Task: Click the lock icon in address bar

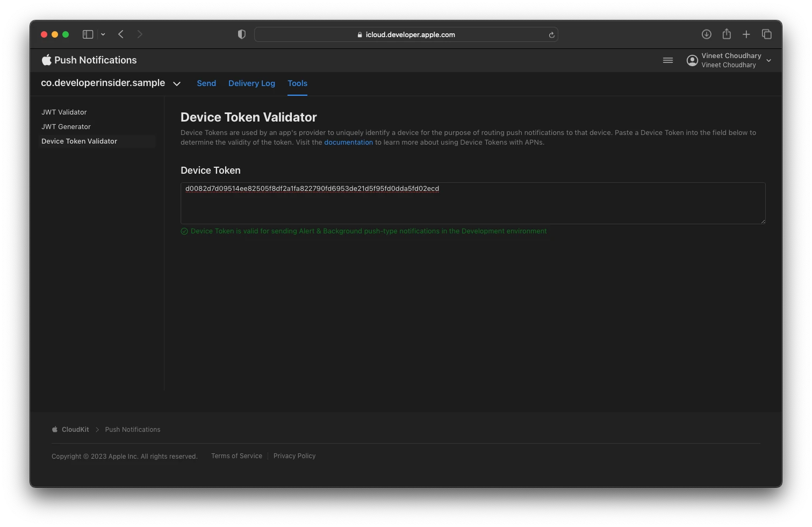Action: 360,34
